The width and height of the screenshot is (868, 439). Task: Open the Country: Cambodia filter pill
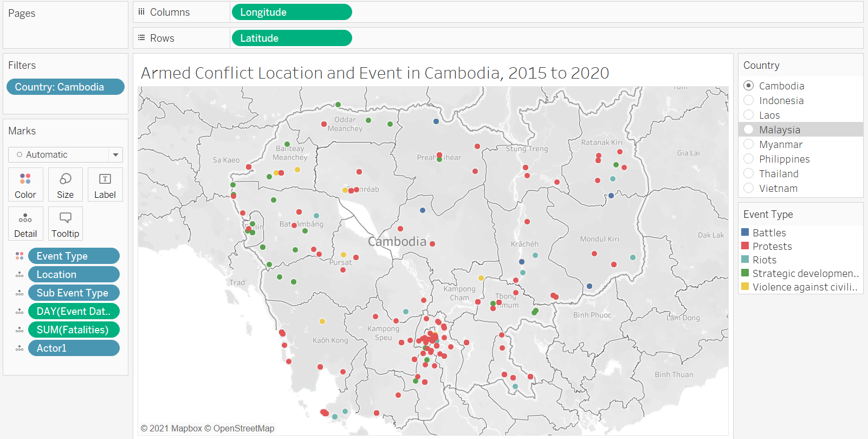pos(65,87)
